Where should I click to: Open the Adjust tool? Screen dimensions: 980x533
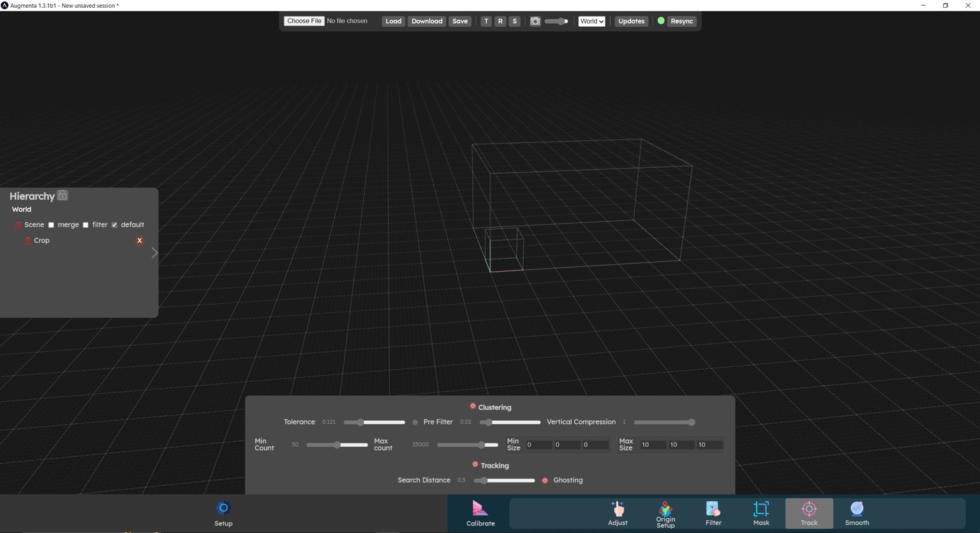coord(617,513)
